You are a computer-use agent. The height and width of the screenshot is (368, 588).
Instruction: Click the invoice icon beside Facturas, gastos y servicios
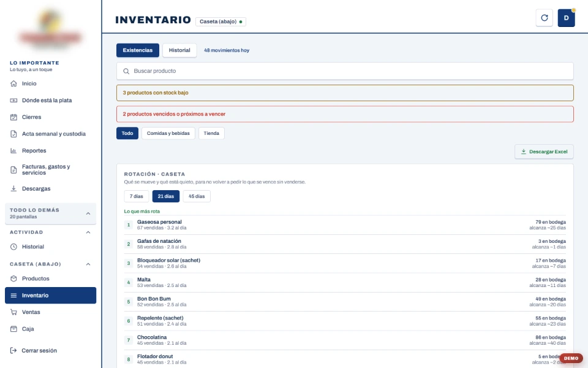(x=13, y=170)
